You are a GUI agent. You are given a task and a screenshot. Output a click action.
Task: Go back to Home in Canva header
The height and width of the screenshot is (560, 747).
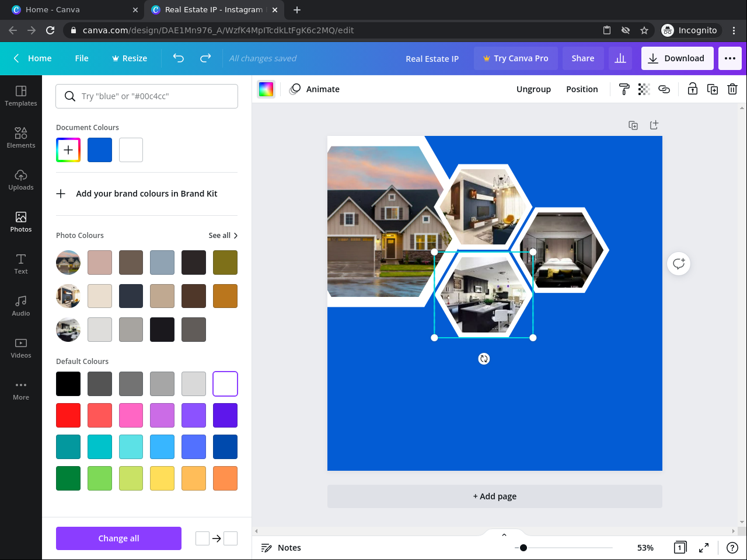(x=33, y=58)
